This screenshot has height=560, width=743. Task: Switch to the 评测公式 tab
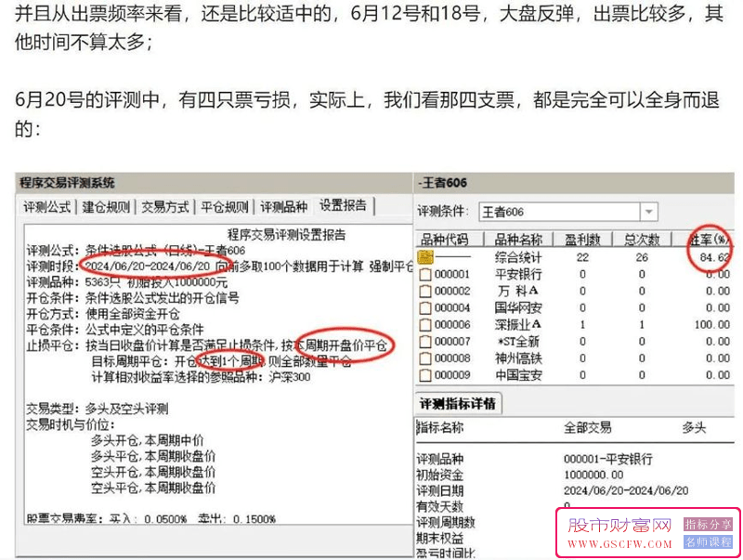47,207
